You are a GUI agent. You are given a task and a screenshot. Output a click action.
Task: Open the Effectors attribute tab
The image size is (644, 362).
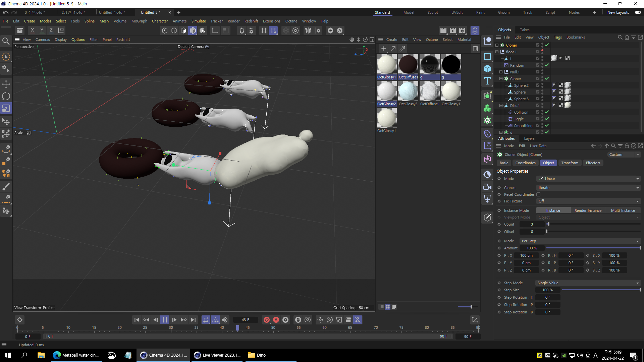pyautogui.click(x=593, y=163)
